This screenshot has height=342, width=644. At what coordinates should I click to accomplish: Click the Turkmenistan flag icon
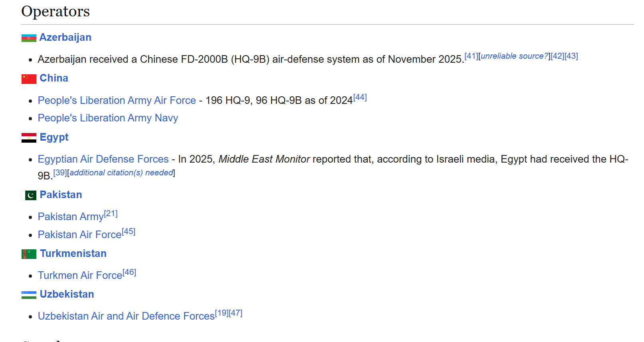(x=29, y=254)
